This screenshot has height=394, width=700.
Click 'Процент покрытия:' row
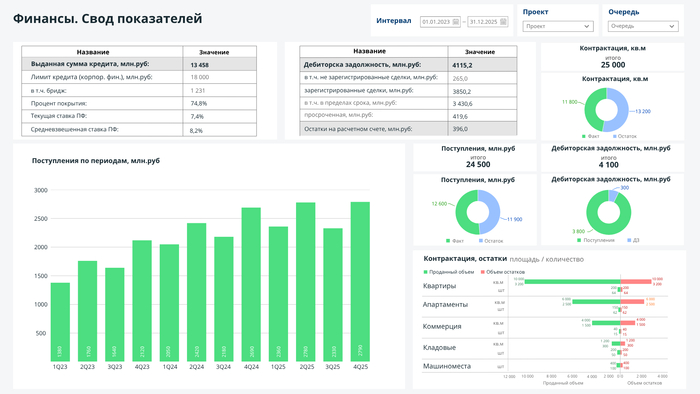[139, 103]
